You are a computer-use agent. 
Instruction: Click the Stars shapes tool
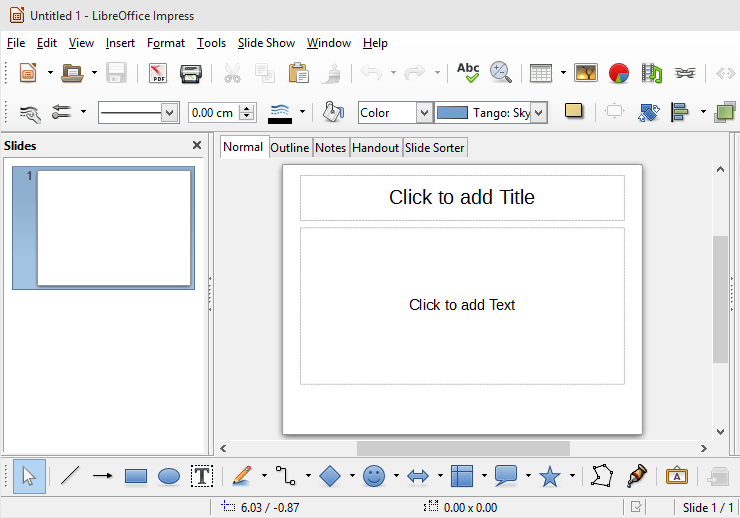click(549, 477)
